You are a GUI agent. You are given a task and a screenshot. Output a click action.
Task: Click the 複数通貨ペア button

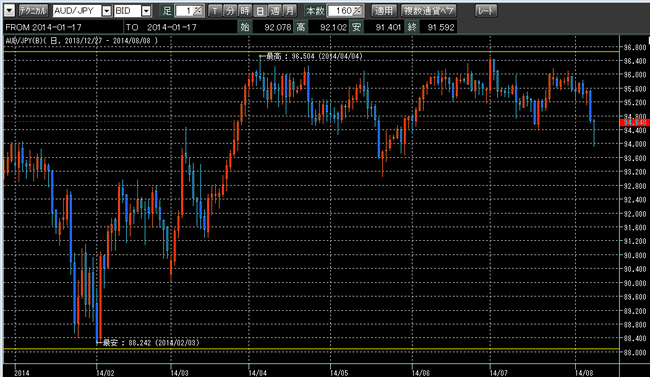coord(429,11)
